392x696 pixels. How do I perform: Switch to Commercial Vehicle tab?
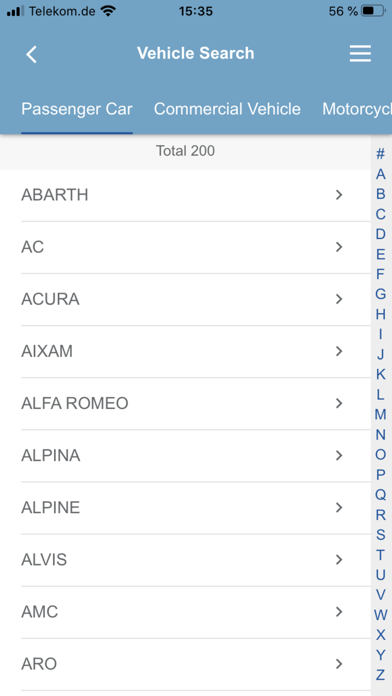(227, 109)
